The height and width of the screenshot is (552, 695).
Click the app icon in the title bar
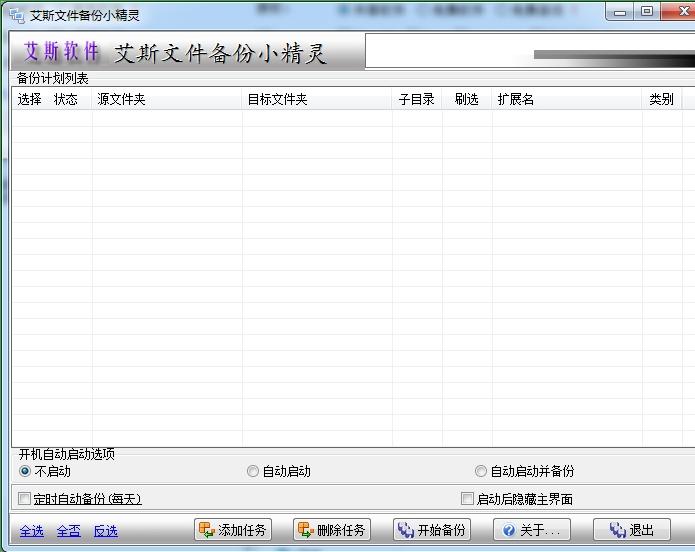(x=17, y=14)
